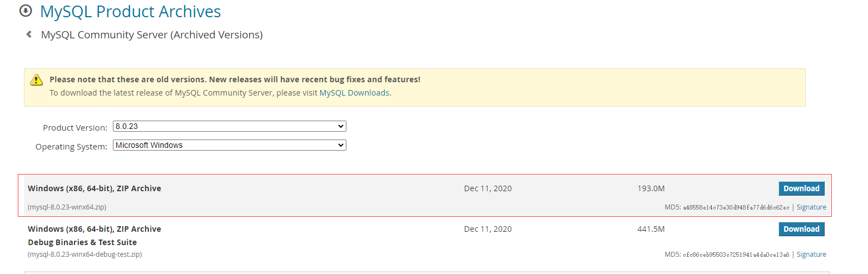This screenshot has width=868, height=274.
Task: Download the 193.0M Windows ZIP Archive
Action: [801, 188]
